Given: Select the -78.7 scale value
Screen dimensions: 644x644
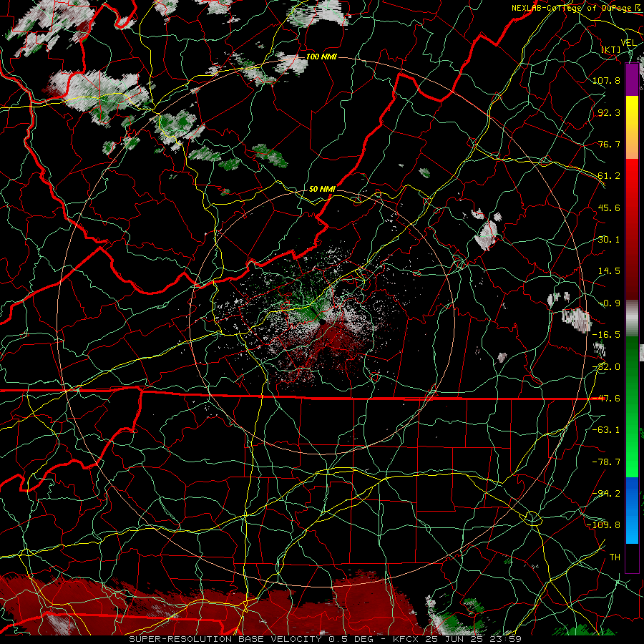Looking at the screenshot, I should [x=606, y=462].
